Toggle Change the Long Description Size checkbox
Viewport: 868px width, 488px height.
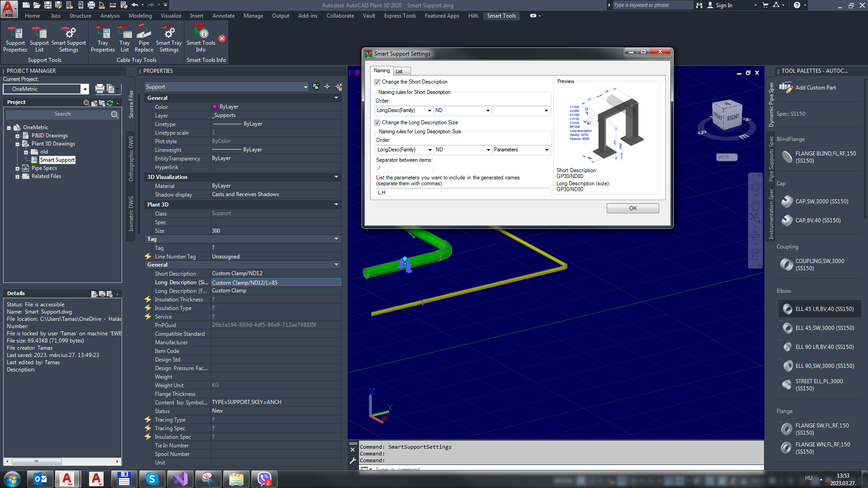pos(377,123)
